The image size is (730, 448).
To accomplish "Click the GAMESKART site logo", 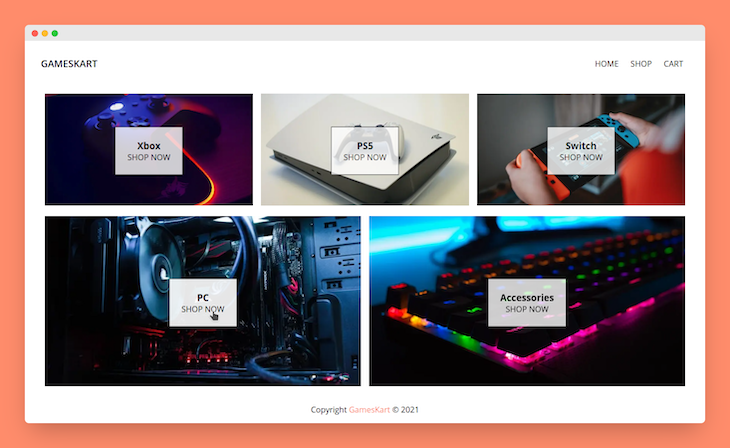I will point(69,64).
